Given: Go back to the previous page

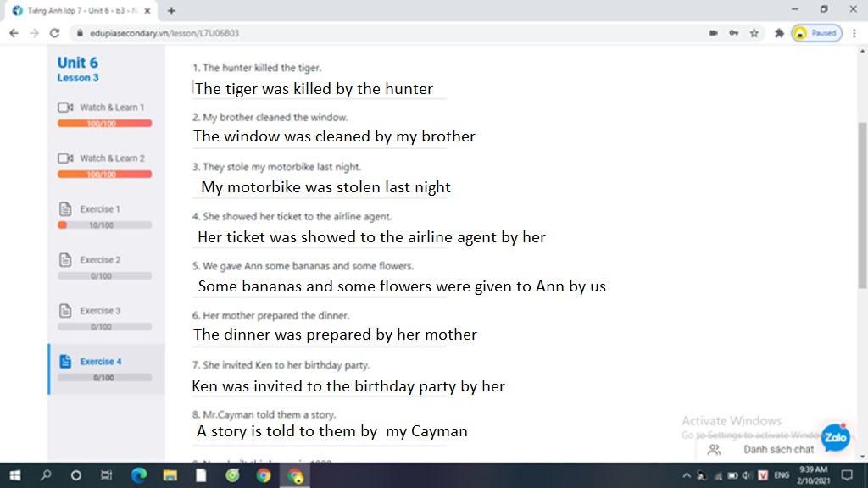Looking at the screenshot, I should tap(14, 33).
